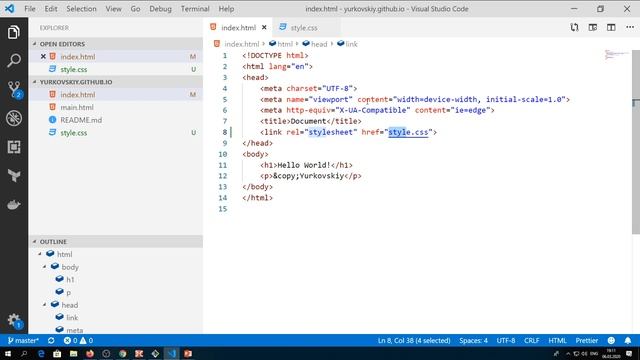640x360 pixels.
Task: Open html breadcrumb dropdown
Action: tap(281, 44)
